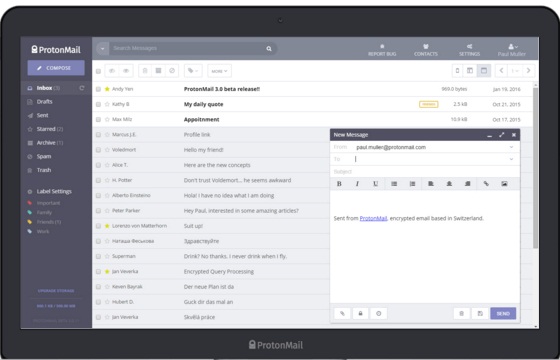Open Contacts

[x=426, y=50]
